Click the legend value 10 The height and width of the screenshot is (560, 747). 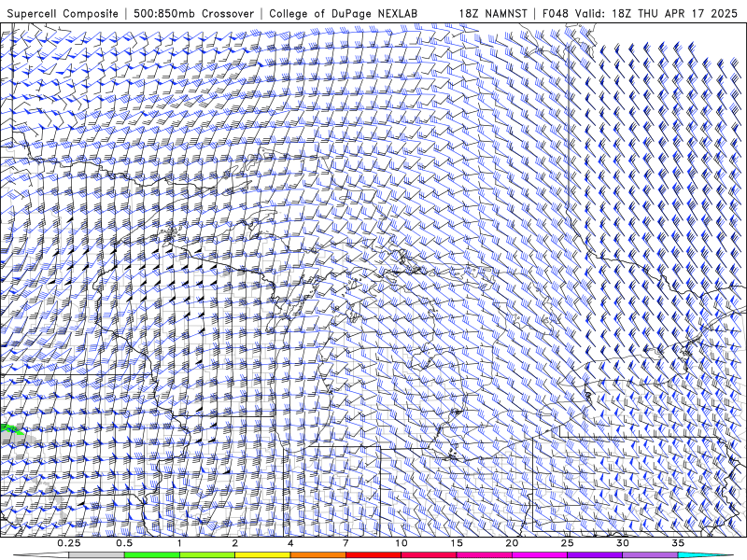pos(402,543)
